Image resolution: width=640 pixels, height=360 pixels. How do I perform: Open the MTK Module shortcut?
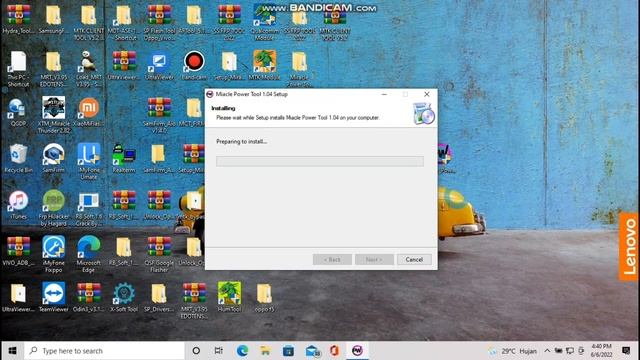click(264, 65)
